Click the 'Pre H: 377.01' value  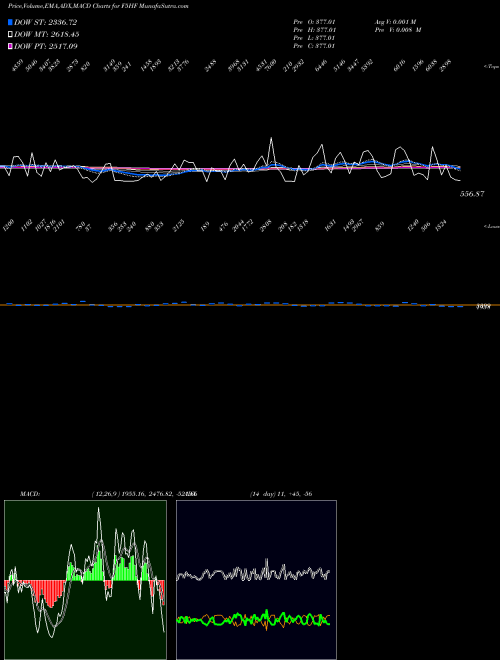[x=314, y=30]
